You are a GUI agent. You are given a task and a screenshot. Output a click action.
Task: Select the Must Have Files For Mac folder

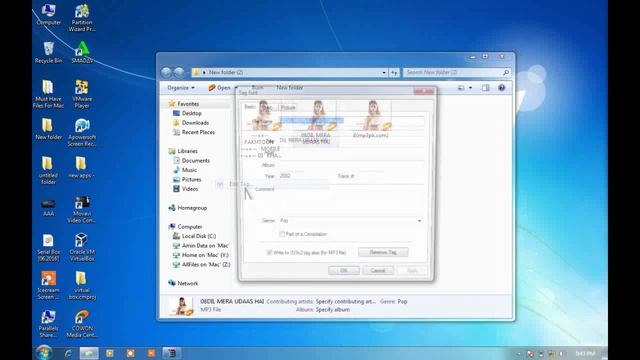(48, 94)
